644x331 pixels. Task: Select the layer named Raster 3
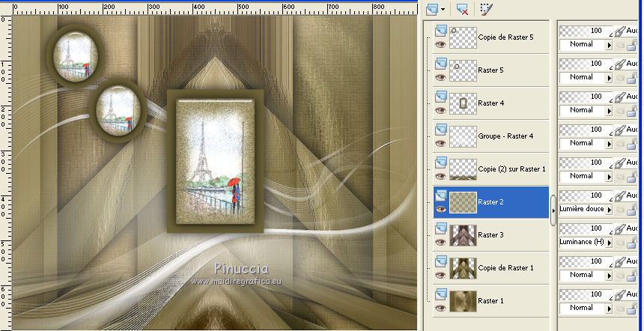[x=490, y=235]
